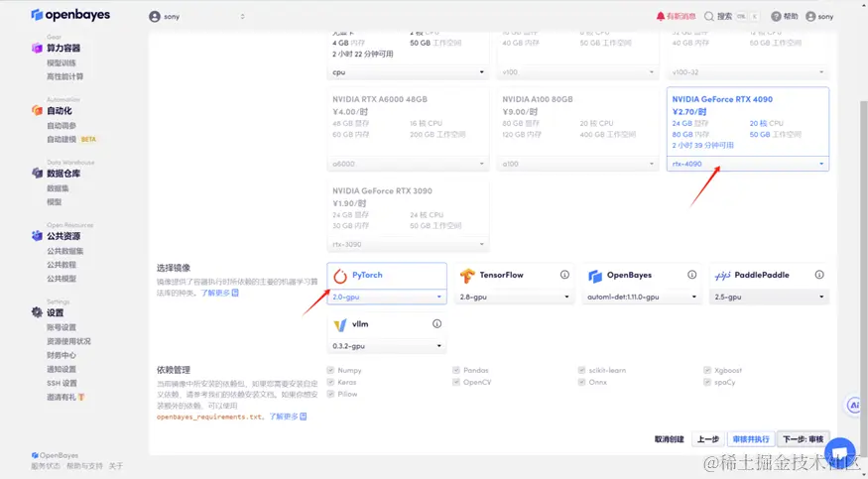
Task: Click the 上一步 button
Action: point(708,439)
